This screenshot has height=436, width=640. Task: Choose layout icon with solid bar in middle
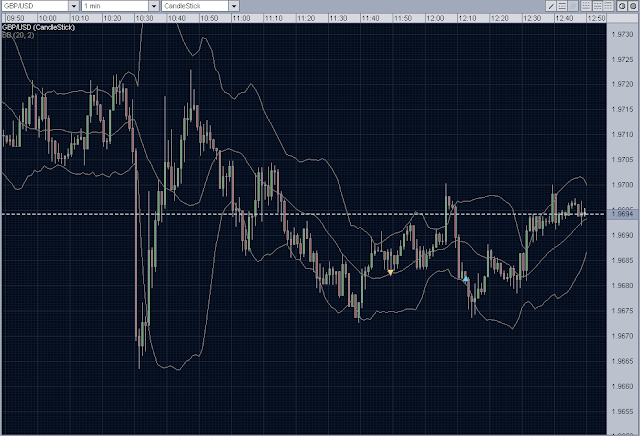(x=598, y=6)
